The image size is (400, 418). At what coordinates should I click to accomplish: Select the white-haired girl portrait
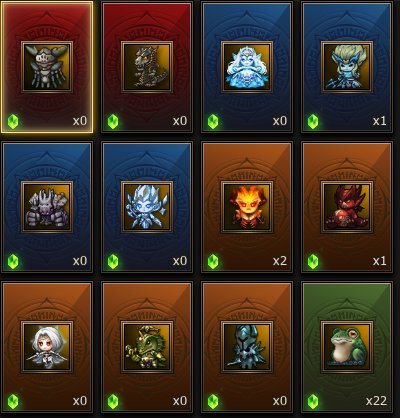47,347
